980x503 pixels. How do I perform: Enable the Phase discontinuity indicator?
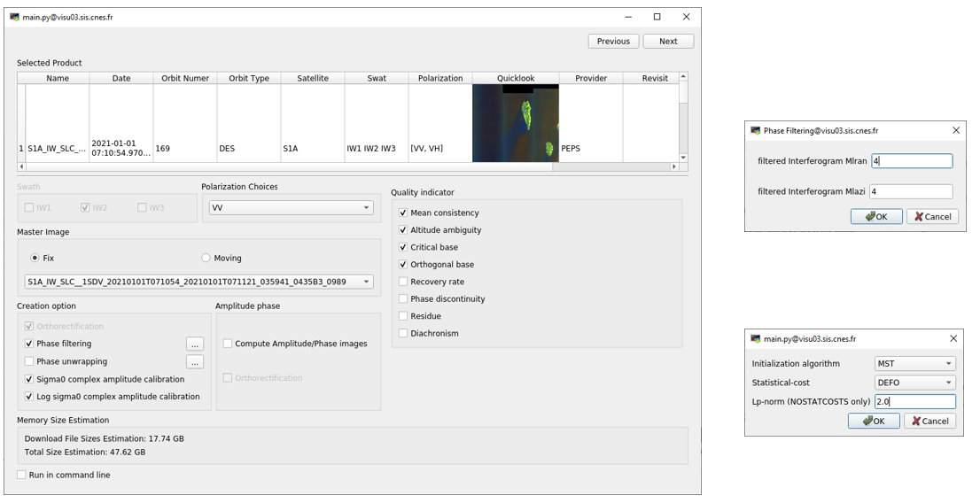point(403,298)
